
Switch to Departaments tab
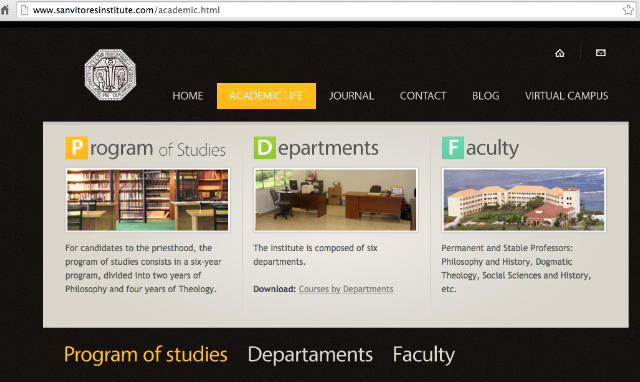[x=310, y=354]
